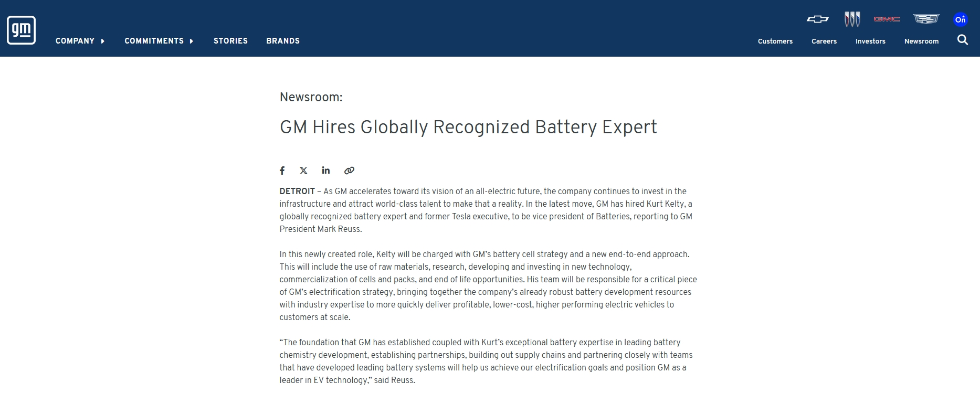Share the article on Facebook

[x=282, y=171]
